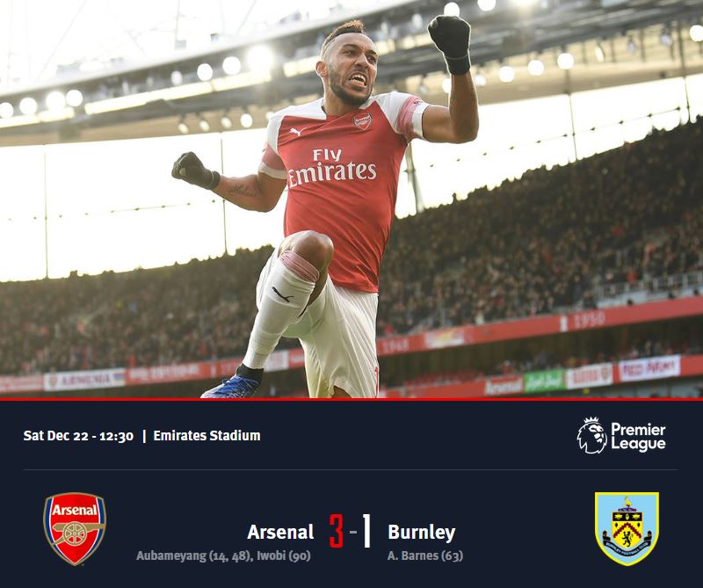Click the Burnley club crest

pos(627,529)
